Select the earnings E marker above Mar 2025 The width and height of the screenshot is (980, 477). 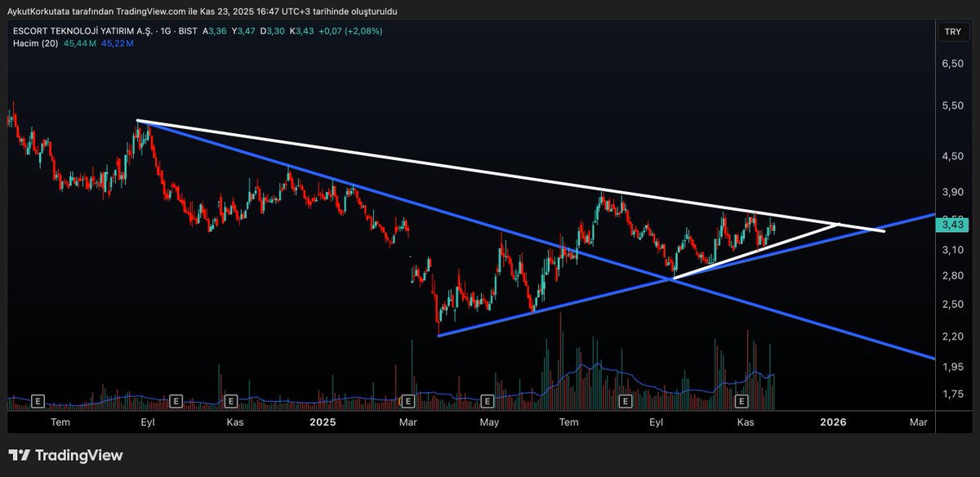[408, 401]
